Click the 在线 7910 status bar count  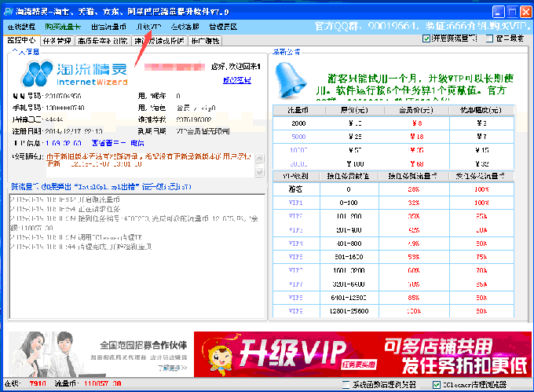pyautogui.click(x=25, y=384)
